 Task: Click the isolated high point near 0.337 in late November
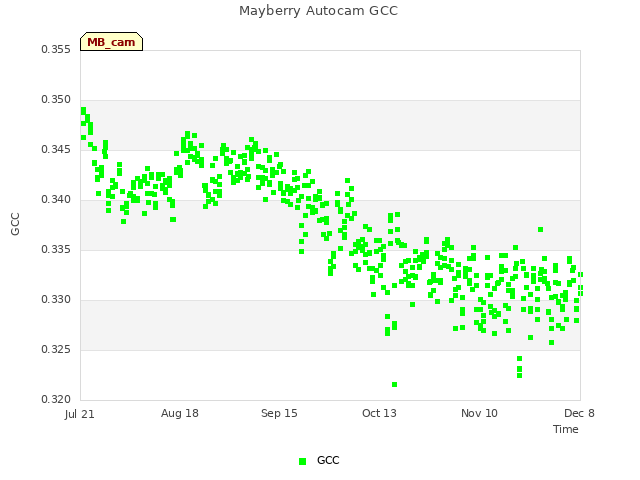pos(540,229)
